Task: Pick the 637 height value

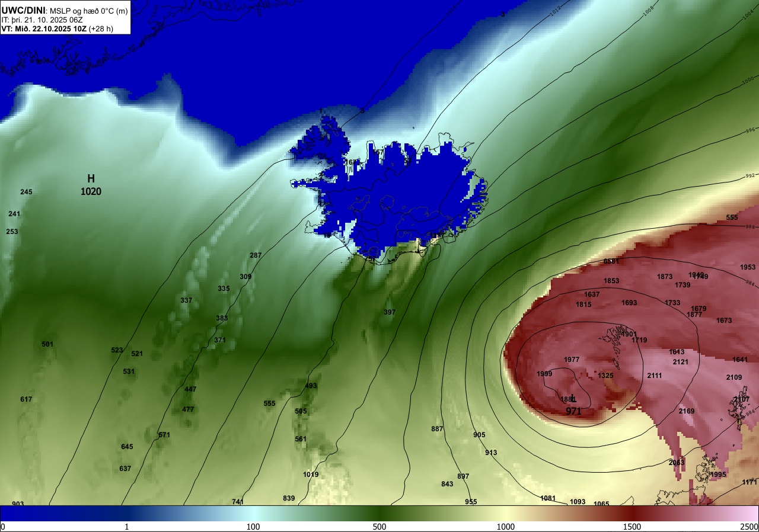Action: tap(125, 469)
